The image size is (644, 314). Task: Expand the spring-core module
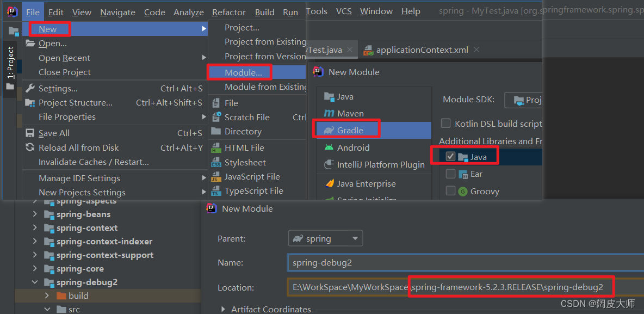tap(35, 268)
